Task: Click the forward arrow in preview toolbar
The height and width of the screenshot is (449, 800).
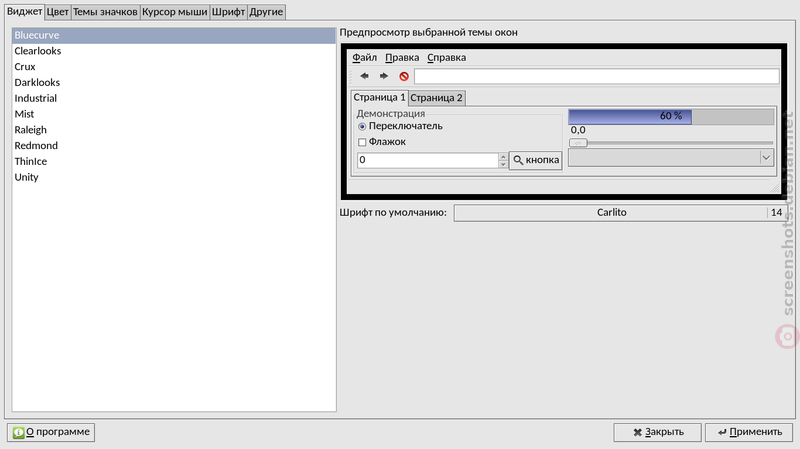Action: 384,76
